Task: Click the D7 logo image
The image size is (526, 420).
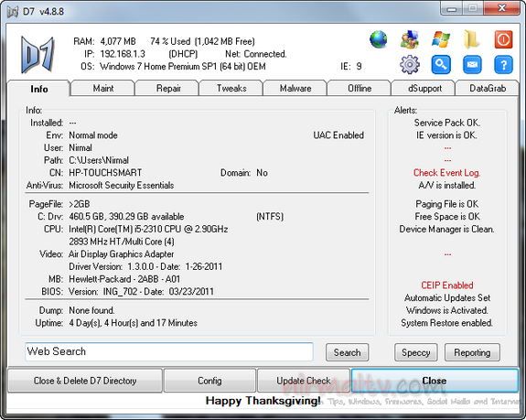Action: coord(38,54)
